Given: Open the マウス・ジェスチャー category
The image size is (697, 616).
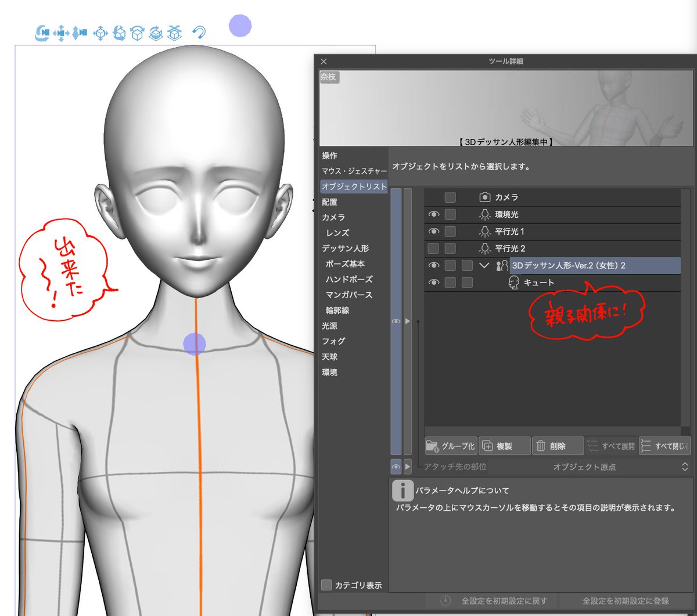Looking at the screenshot, I should pyautogui.click(x=354, y=171).
